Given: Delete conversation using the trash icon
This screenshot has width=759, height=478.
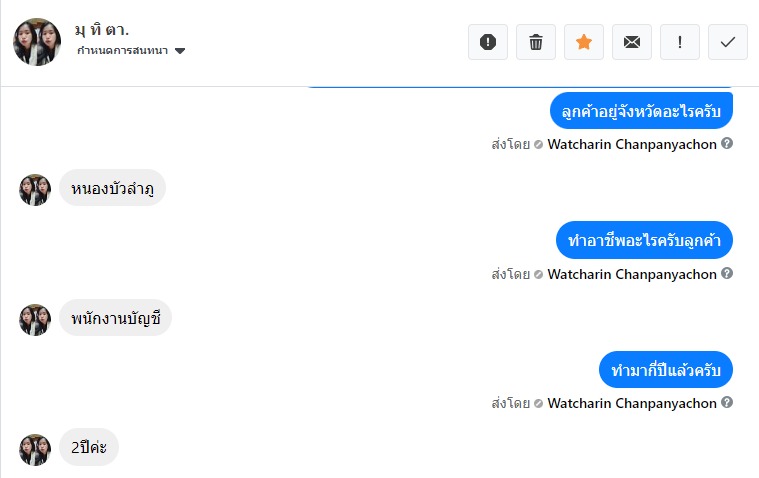Looking at the screenshot, I should [x=536, y=42].
